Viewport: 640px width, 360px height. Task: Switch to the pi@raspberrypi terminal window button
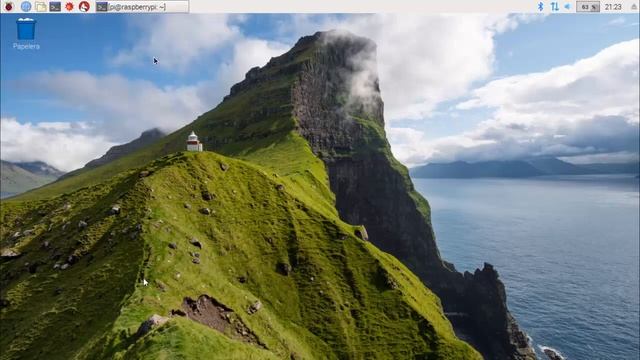[x=142, y=7]
